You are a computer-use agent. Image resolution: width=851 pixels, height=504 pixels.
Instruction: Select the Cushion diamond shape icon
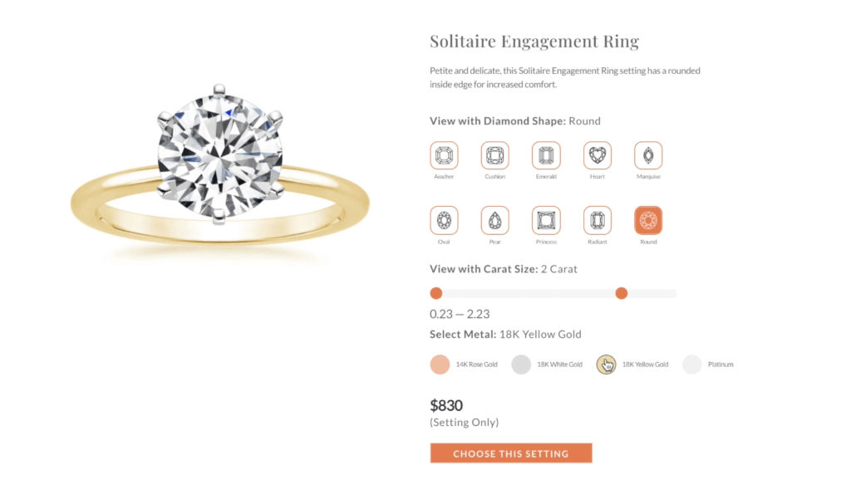(494, 155)
